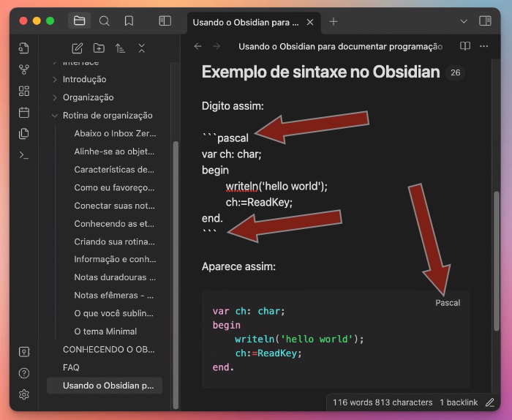Click heading 'Exemplo de sintaxe no Obsidian'
The image size is (512, 420).
(320, 72)
